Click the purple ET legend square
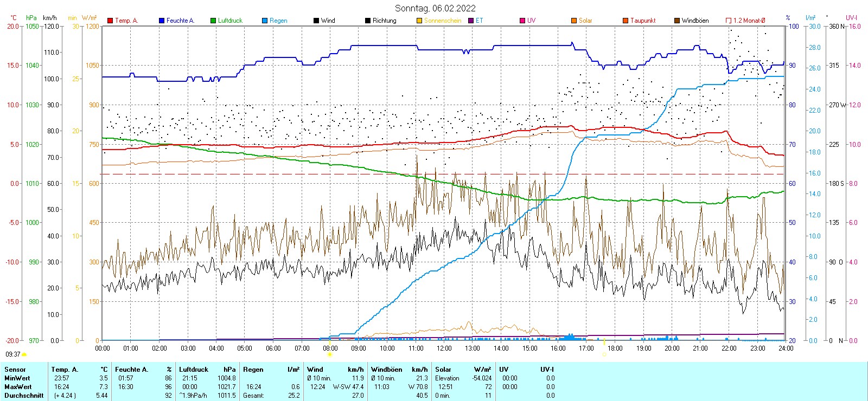This screenshot has width=868, height=401. click(471, 21)
